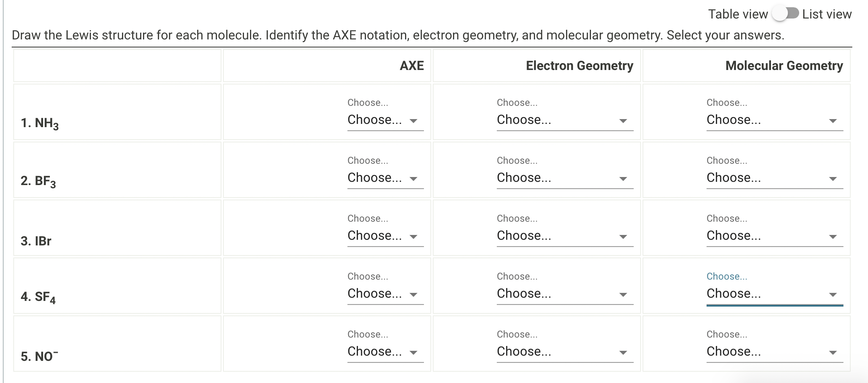Open highlighted Molecular Geometry dropdown for SF4
This screenshot has height=383, width=868.
click(774, 294)
